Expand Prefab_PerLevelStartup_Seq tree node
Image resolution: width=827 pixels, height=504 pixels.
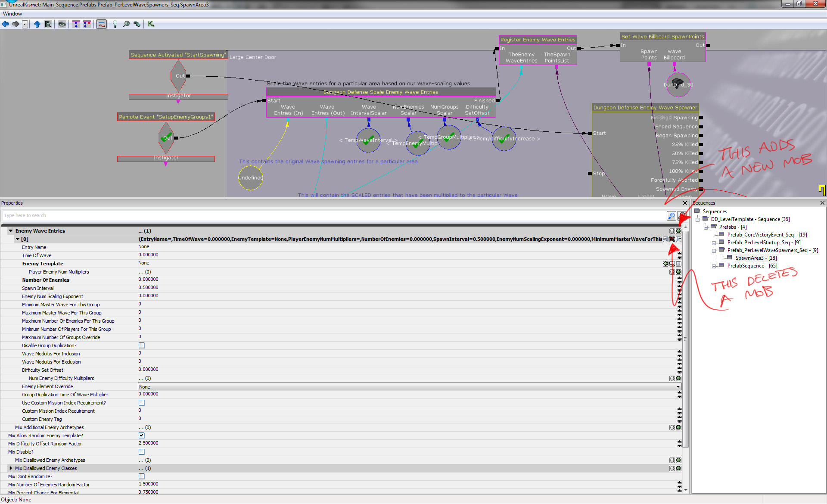714,243
